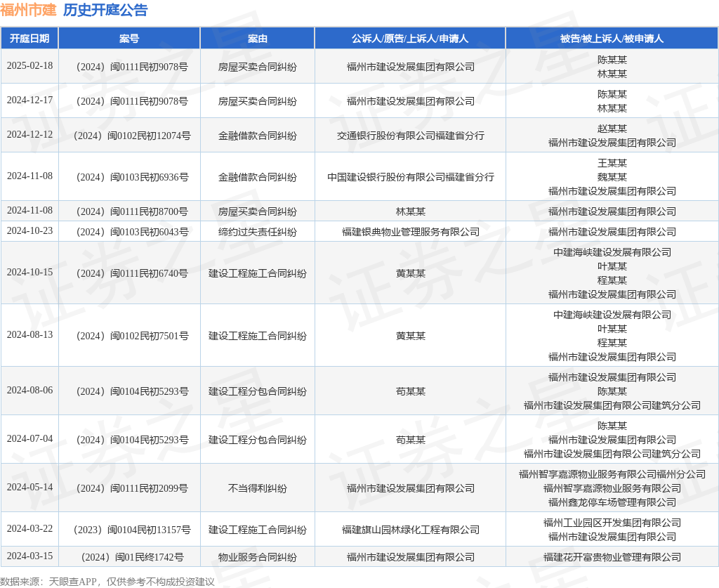719x588 pixels.
Task: Click plaintiff 中国建设银行股份有限公司福建省分行
Action: coord(410,177)
